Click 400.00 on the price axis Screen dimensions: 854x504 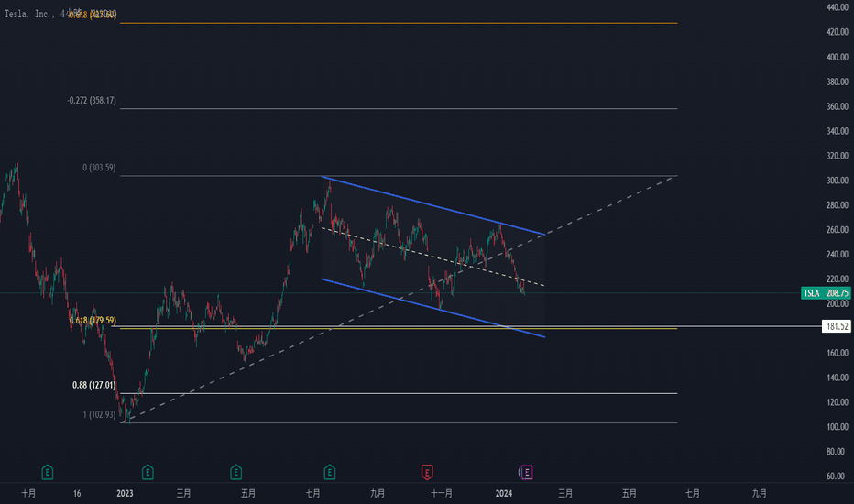(838, 57)
